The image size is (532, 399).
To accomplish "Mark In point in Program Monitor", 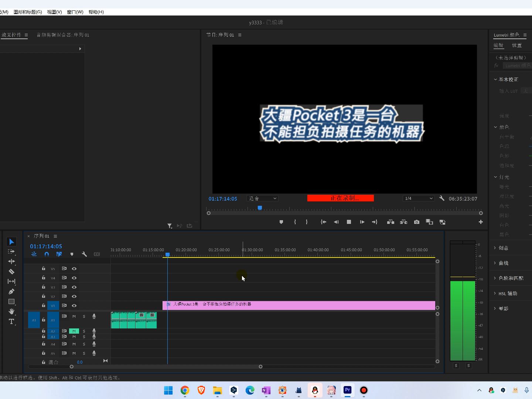I will pyautogui.click(x=295, y=222).
